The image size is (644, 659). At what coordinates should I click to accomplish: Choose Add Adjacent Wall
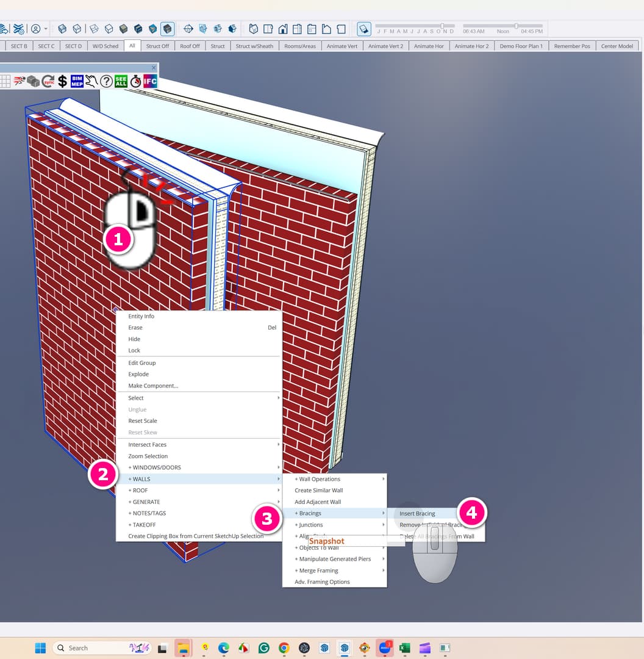pos(334,502)
